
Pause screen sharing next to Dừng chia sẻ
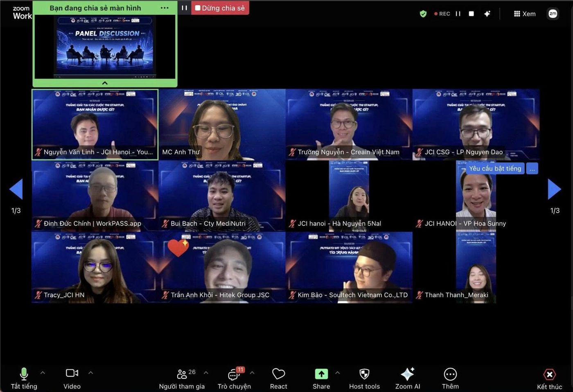(184, 8)
